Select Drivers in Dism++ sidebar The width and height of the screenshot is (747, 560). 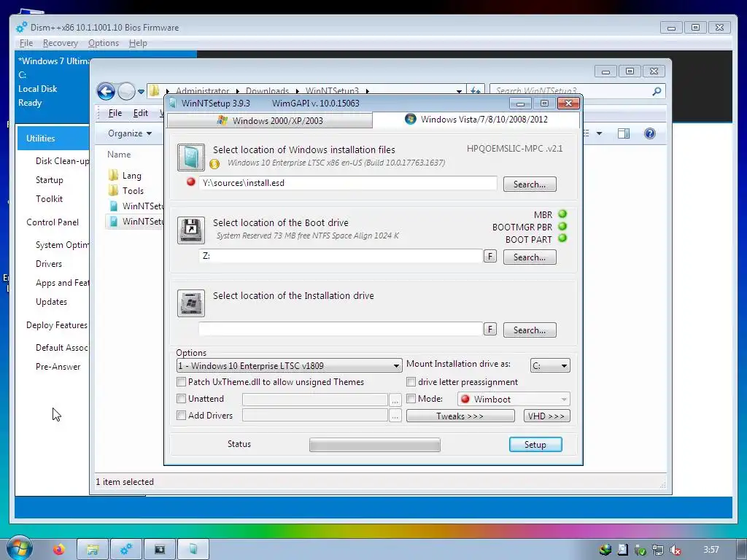point(49,264)
